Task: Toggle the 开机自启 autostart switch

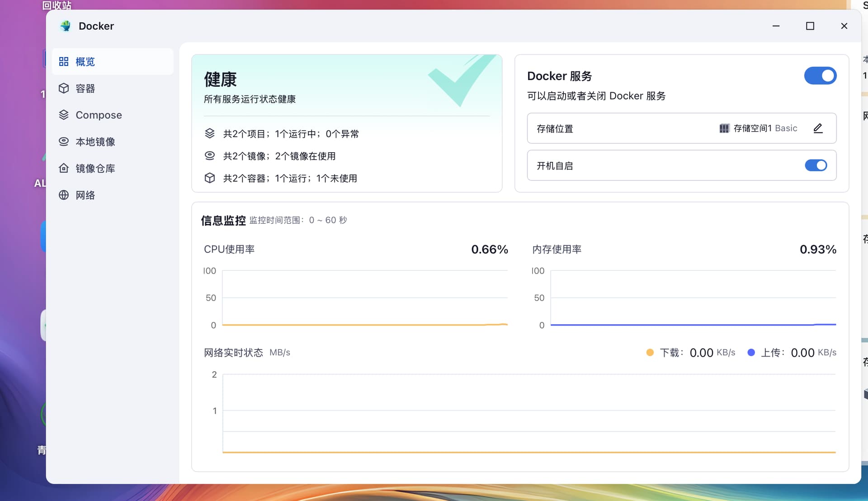Action: pyautogui.click(x=816, y=165)
